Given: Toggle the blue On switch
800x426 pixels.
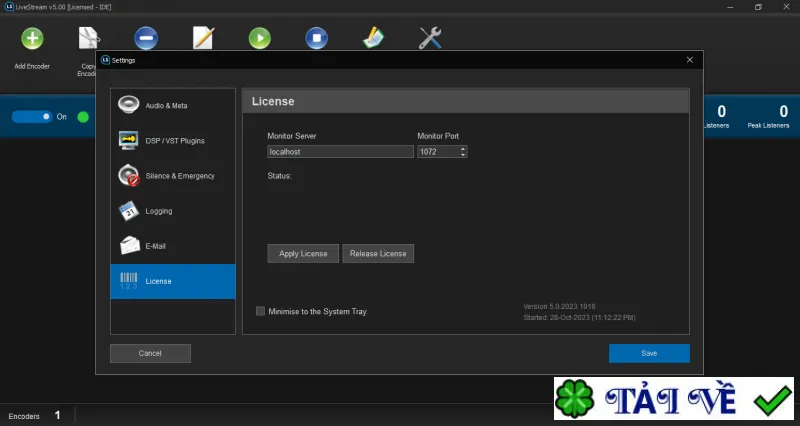Looking at the screenshot, I should point(32,117).
